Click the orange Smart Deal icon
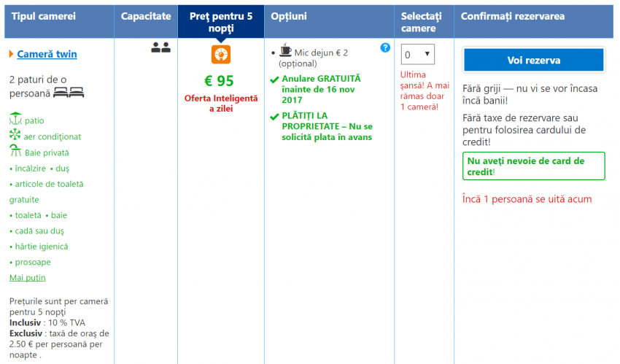This screenshot has width=620, height=364. (221, 55)
